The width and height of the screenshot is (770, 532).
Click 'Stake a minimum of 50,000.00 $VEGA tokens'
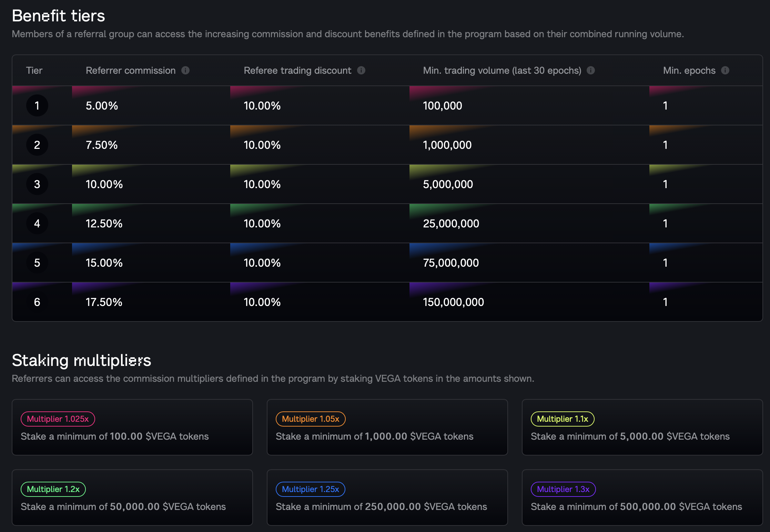(x=123, y=507)
